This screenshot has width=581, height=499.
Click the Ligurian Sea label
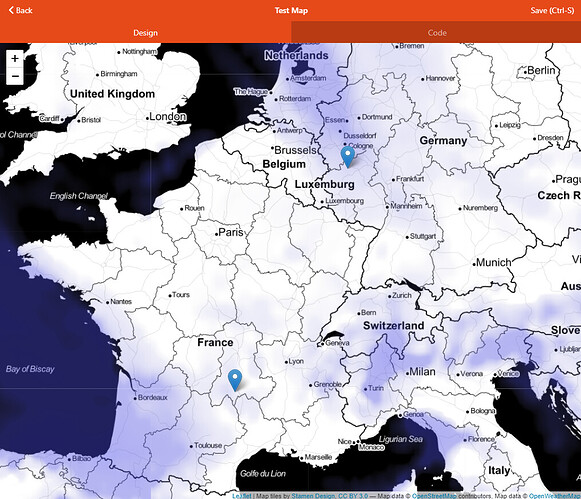(x=401, y=439)
